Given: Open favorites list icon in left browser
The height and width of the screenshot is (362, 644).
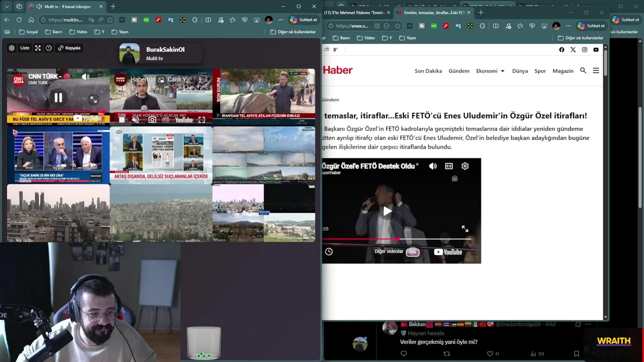Looking at the screenshot, I should pos(232,20).
